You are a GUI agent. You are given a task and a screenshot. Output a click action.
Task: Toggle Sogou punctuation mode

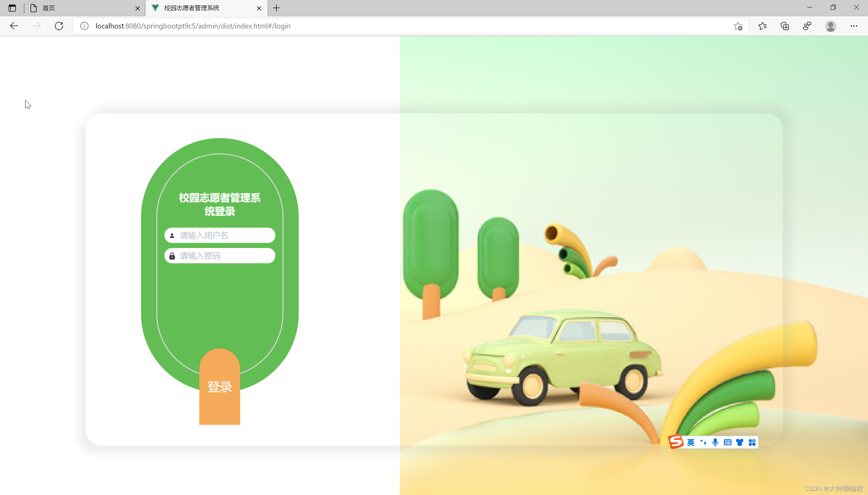703,442
